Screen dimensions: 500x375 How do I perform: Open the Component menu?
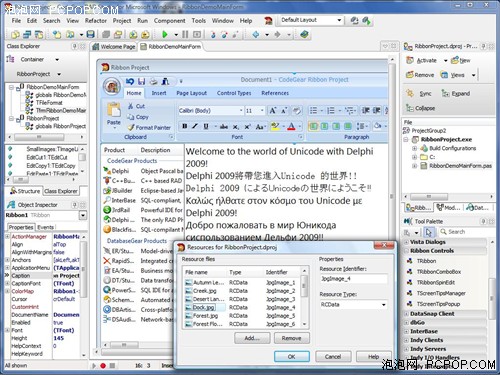tap(169, 21)
